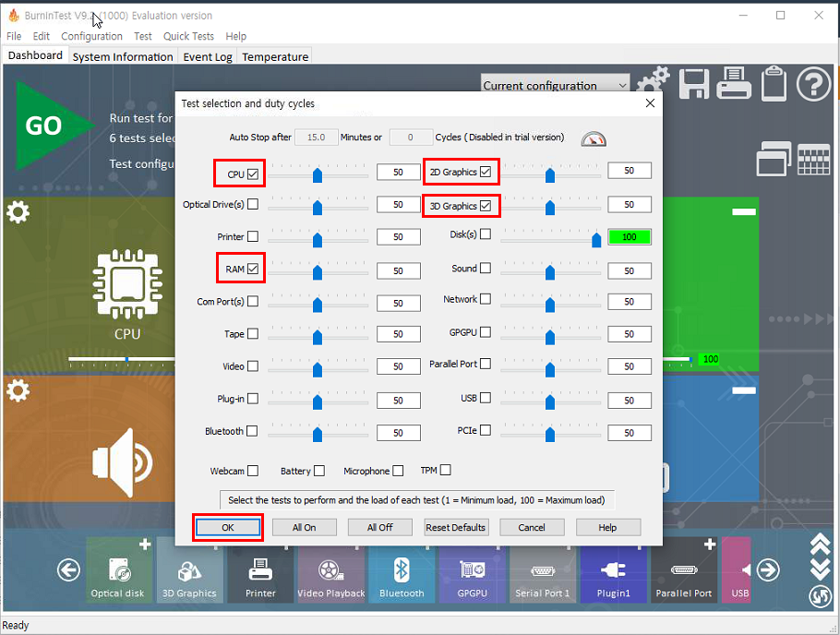Open the Configuration menu

coord(91,36)
